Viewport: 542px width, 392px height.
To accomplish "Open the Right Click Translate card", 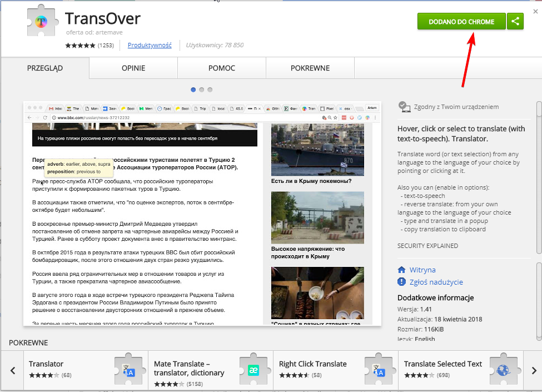I will (336, 370).
